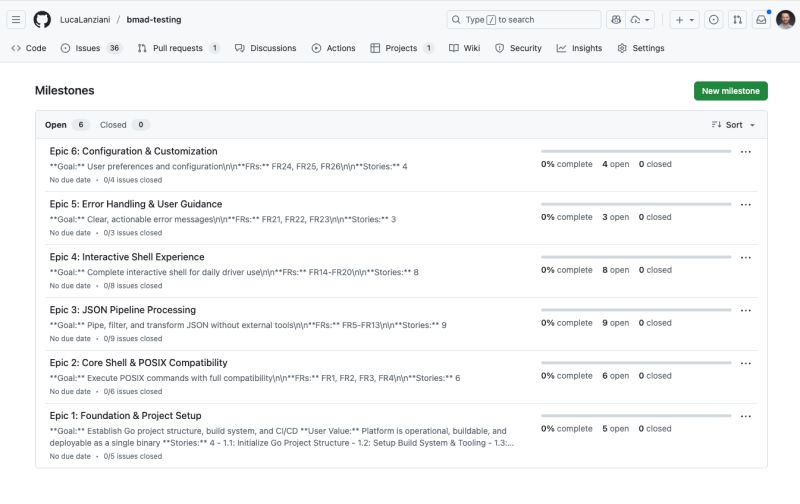
Task: Click the Epic 1 progress bar
Action: point(636,416)
